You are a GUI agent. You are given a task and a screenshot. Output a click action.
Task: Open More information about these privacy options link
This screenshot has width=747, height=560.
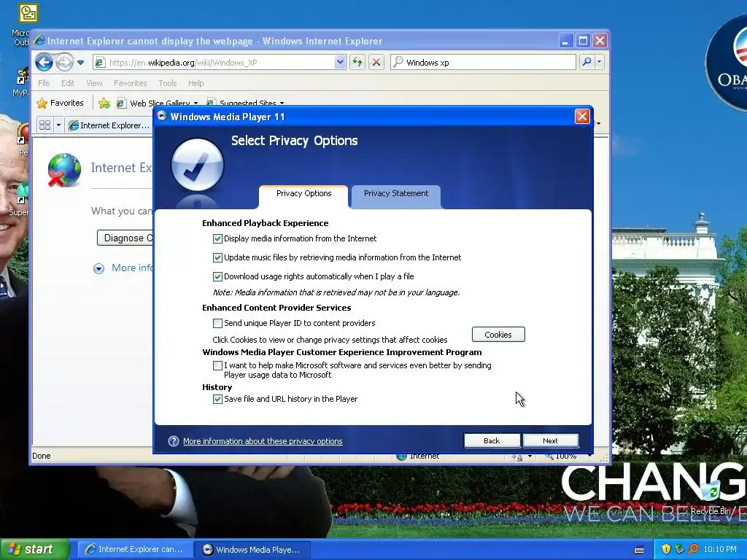tap(263, 441)
